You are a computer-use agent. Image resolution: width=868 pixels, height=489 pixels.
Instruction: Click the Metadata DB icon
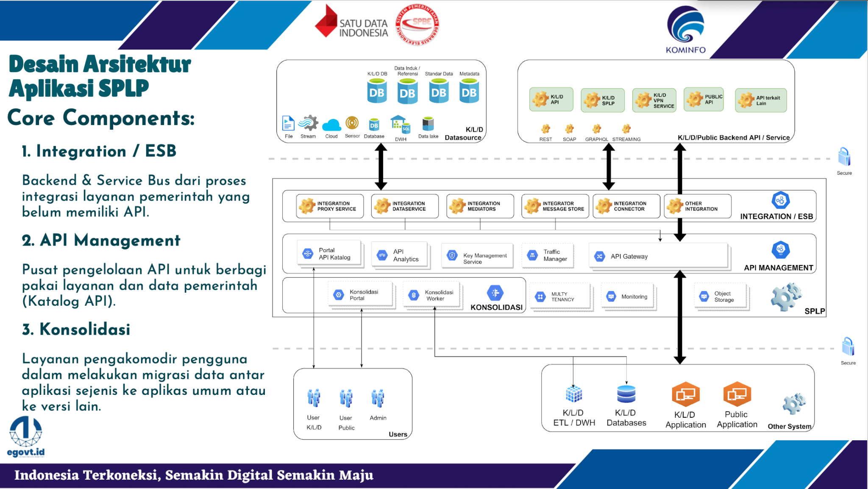coord(469,92)
